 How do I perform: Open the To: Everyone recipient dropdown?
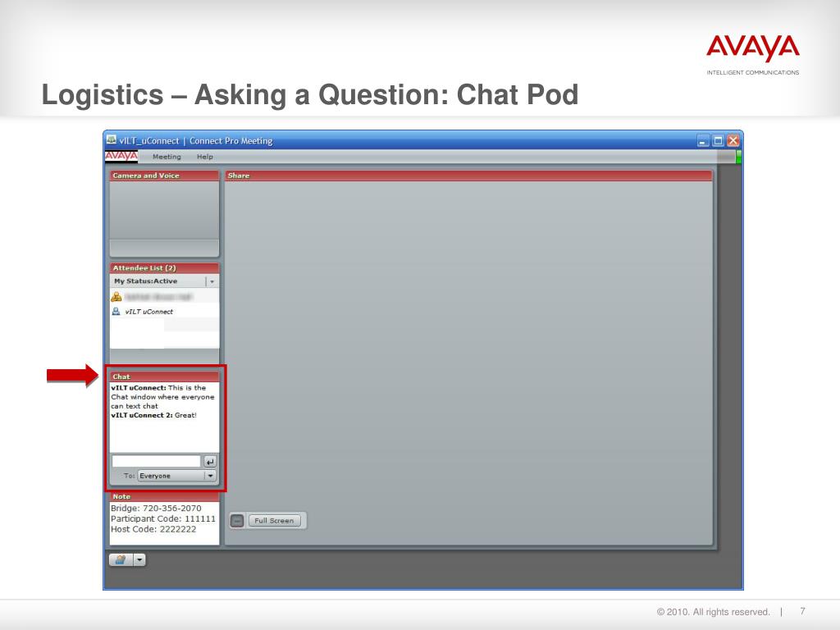pos(177,476)
